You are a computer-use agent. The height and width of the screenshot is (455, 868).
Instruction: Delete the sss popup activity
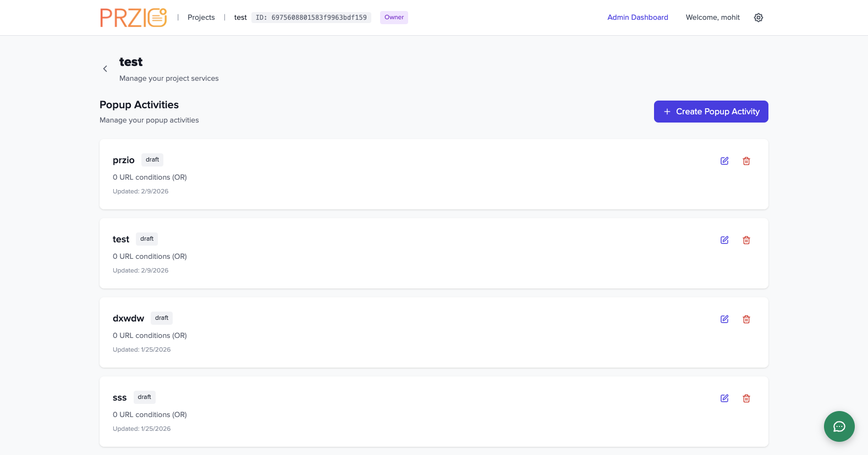pos(746,398)
